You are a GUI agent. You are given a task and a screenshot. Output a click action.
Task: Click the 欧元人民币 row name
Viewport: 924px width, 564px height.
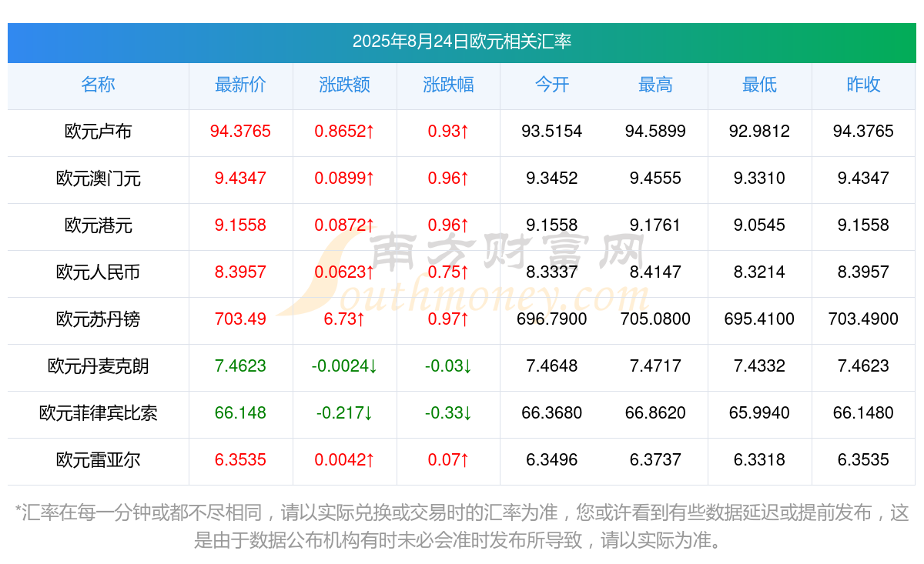[x=98, y=272]
